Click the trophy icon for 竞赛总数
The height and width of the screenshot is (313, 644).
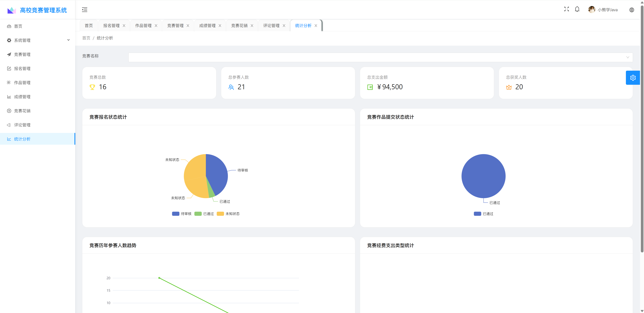92,87
